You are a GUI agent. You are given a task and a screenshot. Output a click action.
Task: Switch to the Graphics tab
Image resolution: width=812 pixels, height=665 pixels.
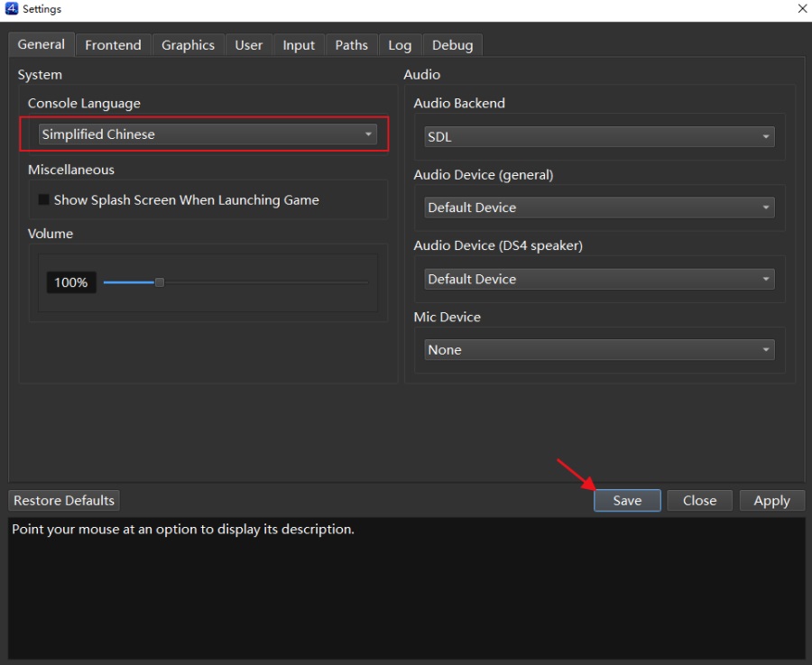tap(188, 45)
